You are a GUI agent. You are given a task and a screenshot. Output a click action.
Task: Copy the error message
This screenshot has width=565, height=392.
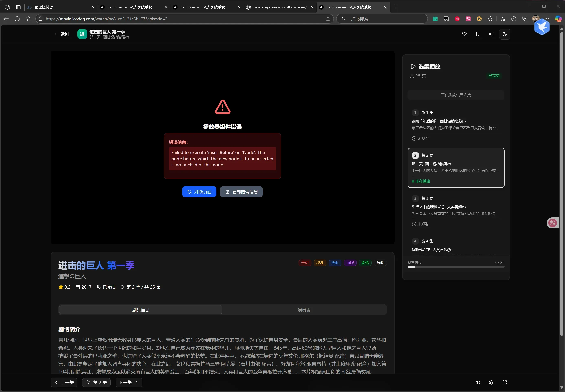pos(241,192)
